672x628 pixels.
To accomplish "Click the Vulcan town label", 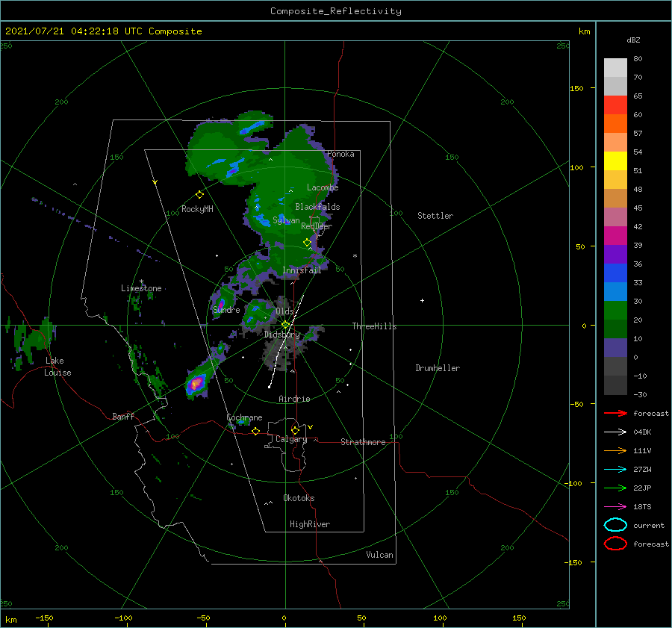I will [x=379, y=555].
